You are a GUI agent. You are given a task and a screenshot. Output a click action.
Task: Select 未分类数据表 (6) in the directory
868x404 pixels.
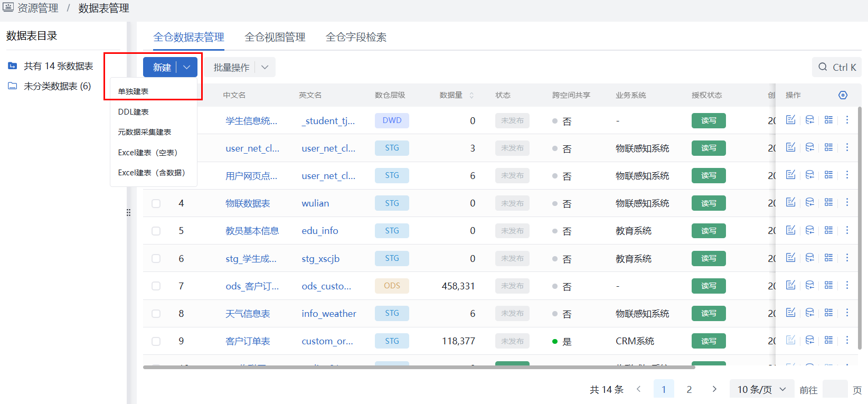click(x=57, y=86)
